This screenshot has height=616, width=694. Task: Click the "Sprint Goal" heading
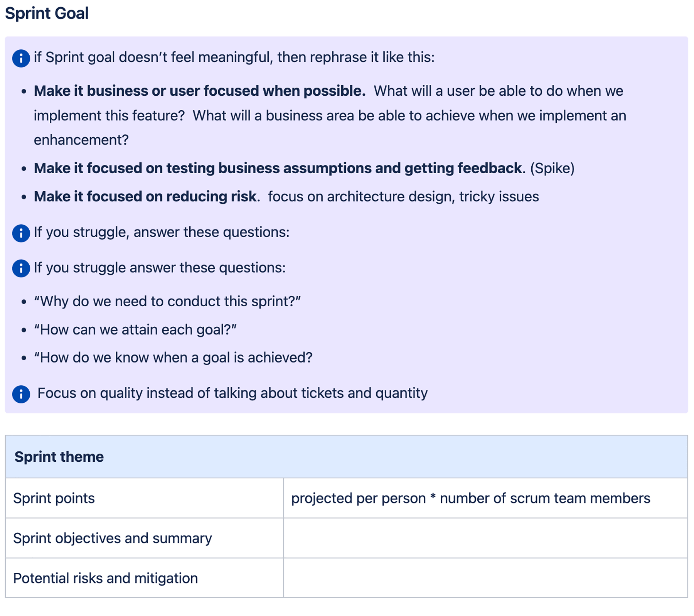pos(47,14)
